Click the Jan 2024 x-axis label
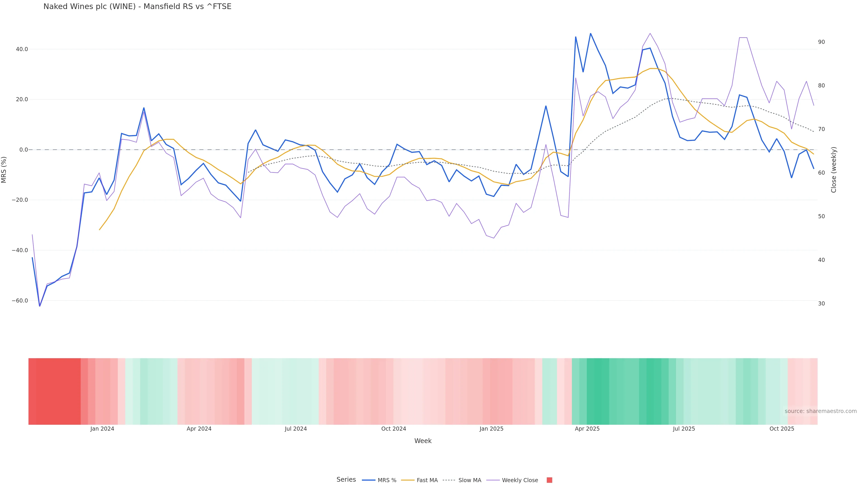Image resolution: width=868 pixels, height=488 pixels. (102, 429)
